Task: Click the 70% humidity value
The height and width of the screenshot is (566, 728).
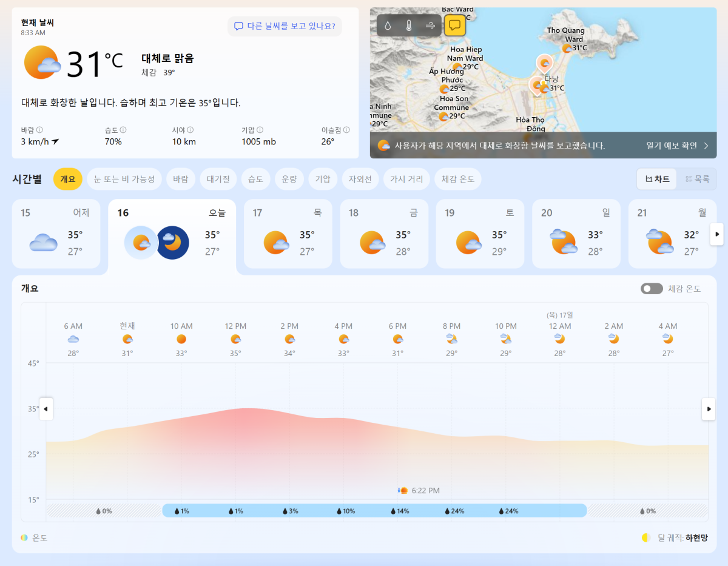Action: pos(113,142)
